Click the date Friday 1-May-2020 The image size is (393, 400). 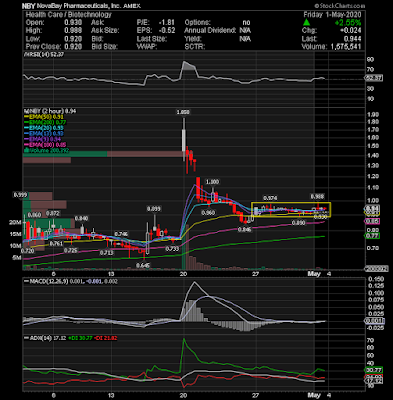point(332,15)
